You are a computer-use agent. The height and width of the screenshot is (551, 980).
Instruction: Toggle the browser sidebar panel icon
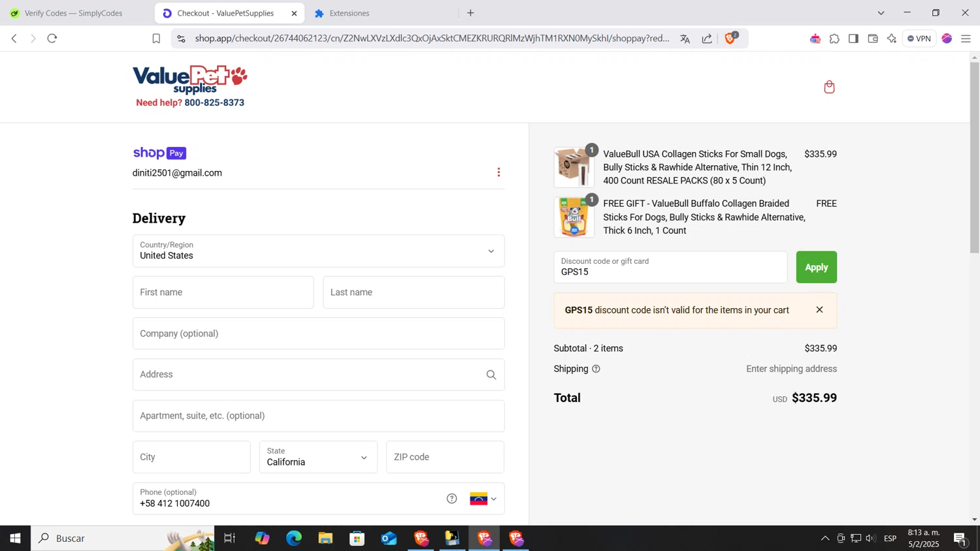853,39
